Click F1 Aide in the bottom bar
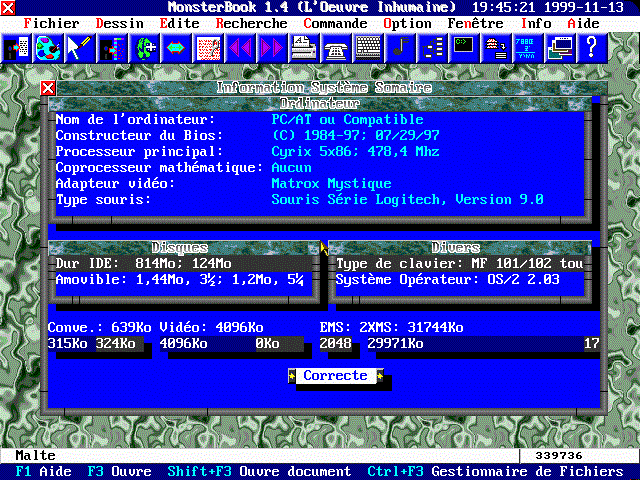Screen dimensions: 640x480 pyautogui.click(x=44, y=472)
